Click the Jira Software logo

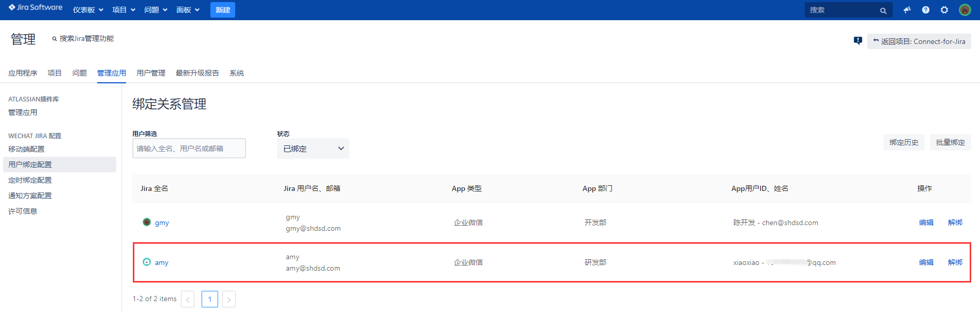pos(35,8)
